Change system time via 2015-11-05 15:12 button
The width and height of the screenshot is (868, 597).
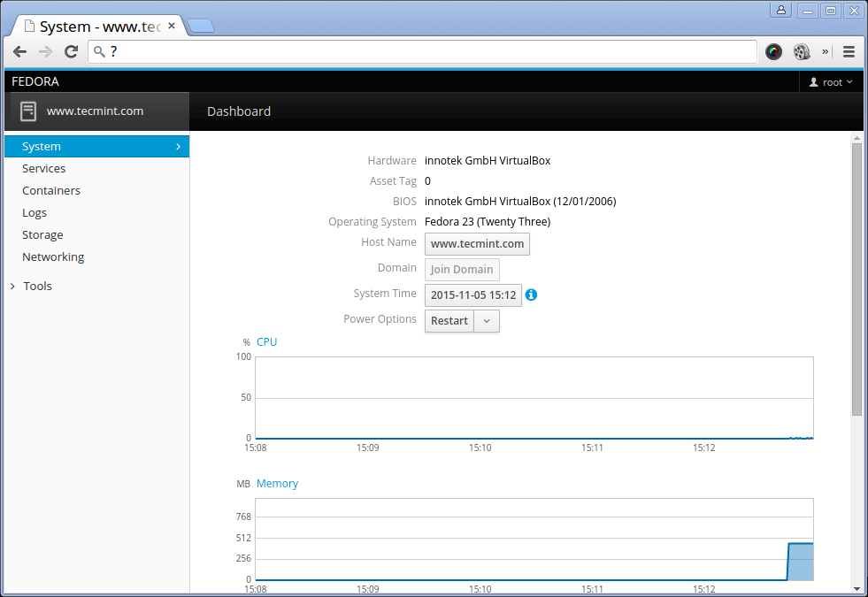click(473, 295)
